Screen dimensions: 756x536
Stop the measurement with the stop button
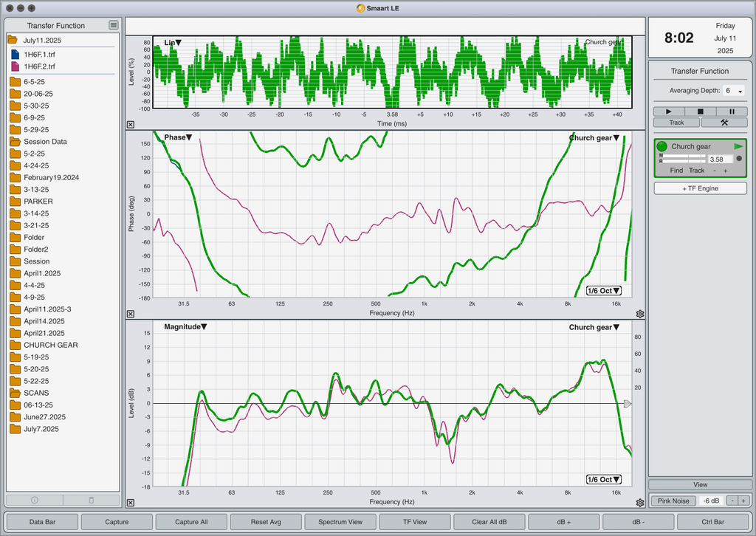(700, 111)
